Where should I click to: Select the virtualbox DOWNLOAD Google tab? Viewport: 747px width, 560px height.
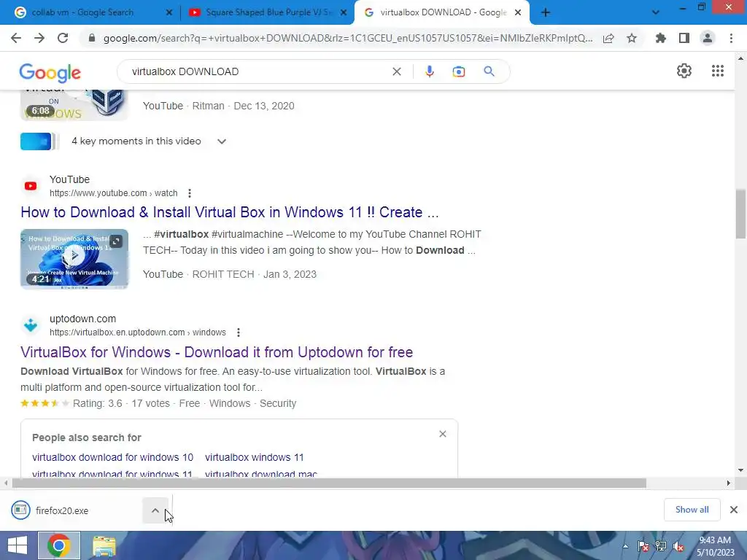pyautogui.click(x=443, y=12)
